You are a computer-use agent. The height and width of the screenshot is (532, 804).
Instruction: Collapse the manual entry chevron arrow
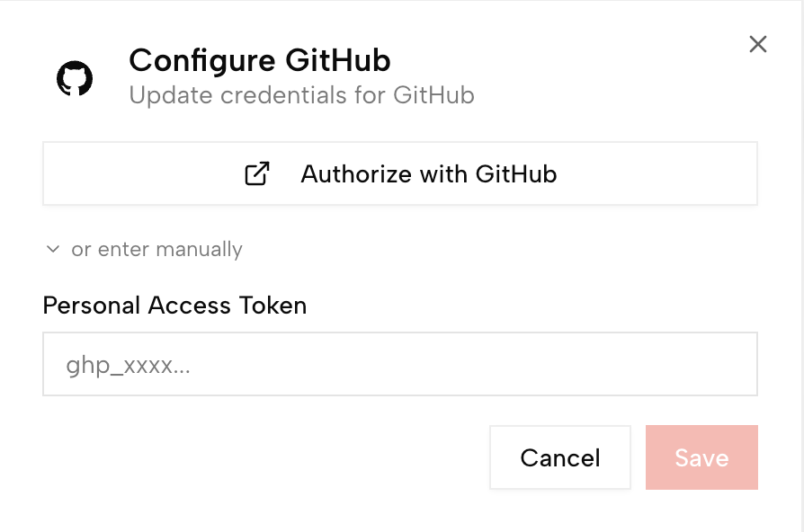tap(53, 249)
